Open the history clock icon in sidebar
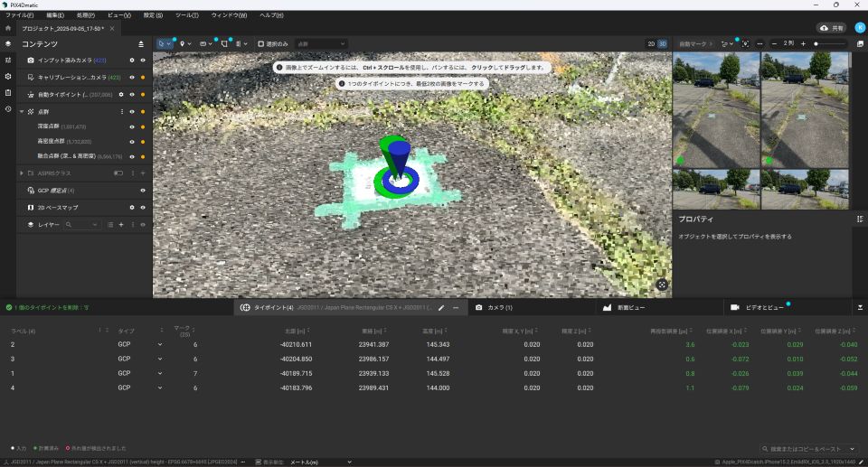This screenshot has width=868, height=467. (x=8, y=108)
